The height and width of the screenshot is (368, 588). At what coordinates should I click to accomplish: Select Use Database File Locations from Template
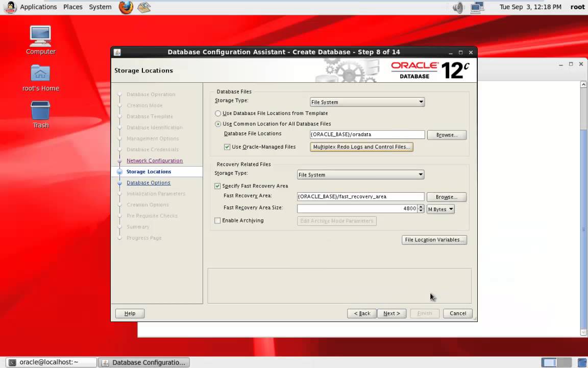218,113
